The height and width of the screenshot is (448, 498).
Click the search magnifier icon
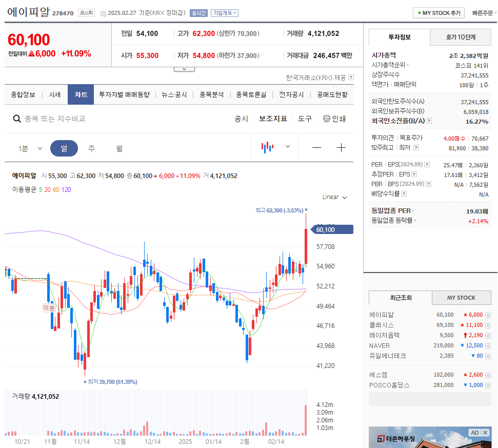16,119
